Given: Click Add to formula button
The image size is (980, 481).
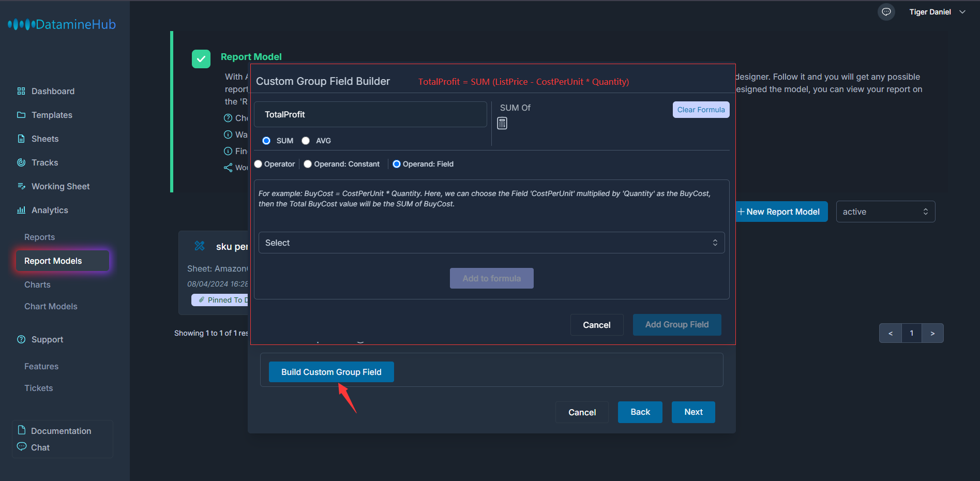Looking at the screenshot, I should click(x=492, y=278).
